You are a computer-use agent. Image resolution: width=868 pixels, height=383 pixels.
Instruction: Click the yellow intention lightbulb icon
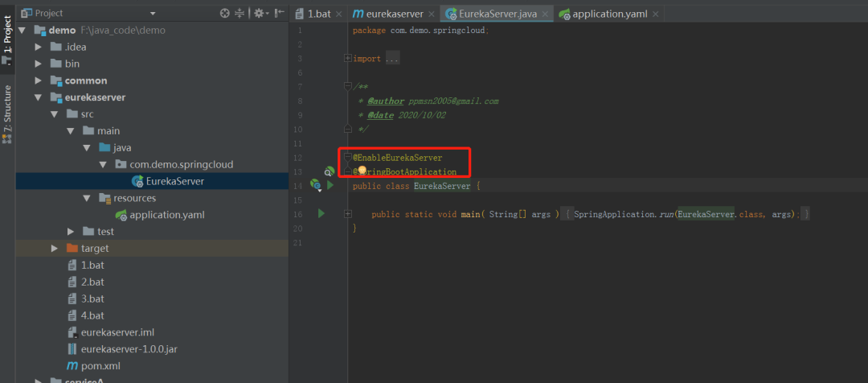pyautogui.click(x=362, y=170)
